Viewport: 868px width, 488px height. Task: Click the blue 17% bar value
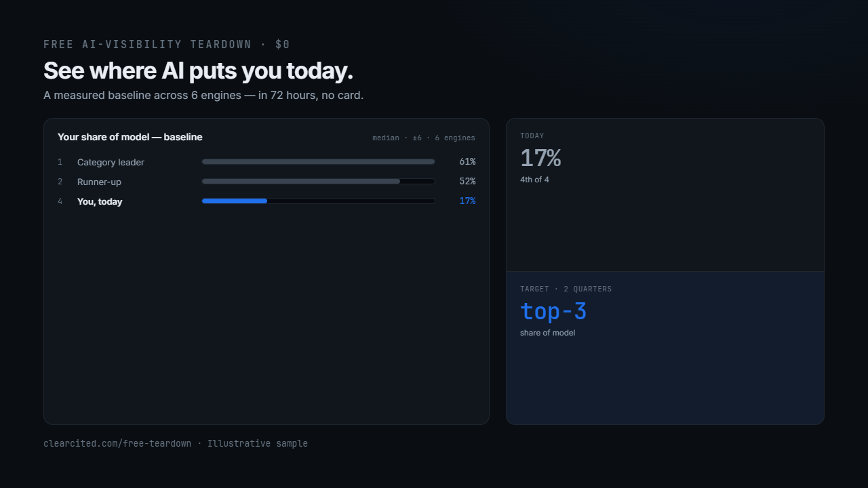tap(467, 201)
